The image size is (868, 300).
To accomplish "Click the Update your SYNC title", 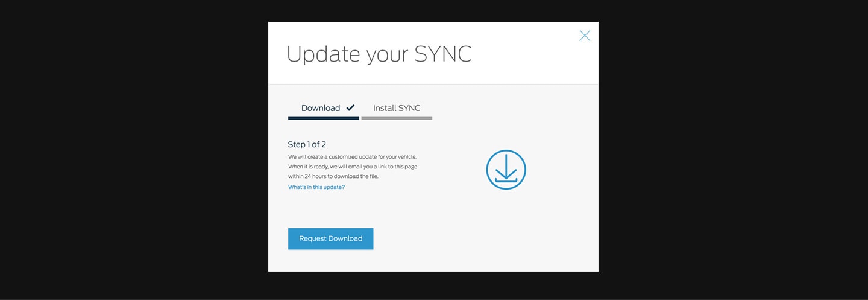I will [379, 54].
